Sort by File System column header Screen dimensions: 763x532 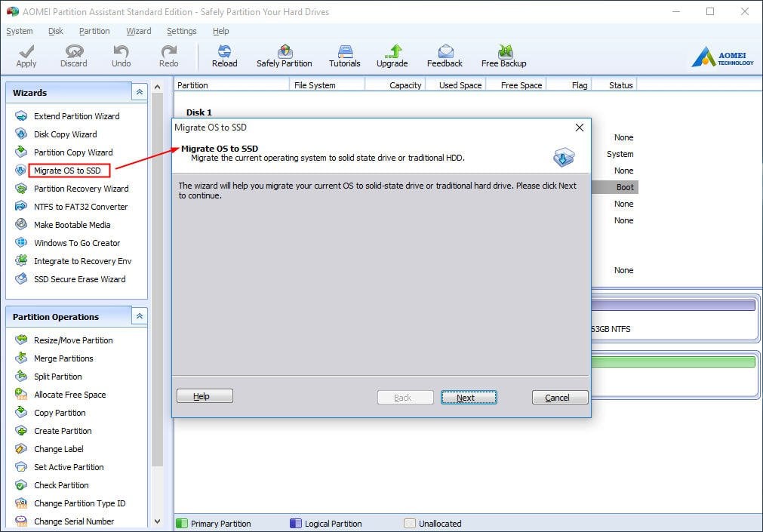click(327, 85)
